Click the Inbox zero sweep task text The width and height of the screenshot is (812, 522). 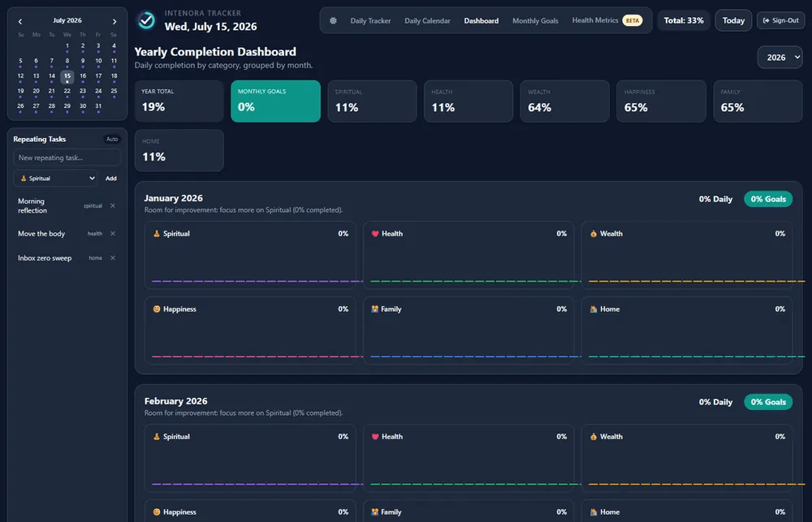tap(45, 258)
